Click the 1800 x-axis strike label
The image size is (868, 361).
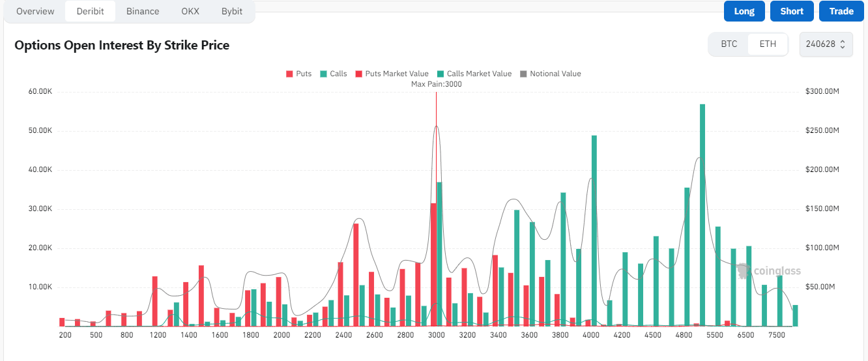pos(251,335)
